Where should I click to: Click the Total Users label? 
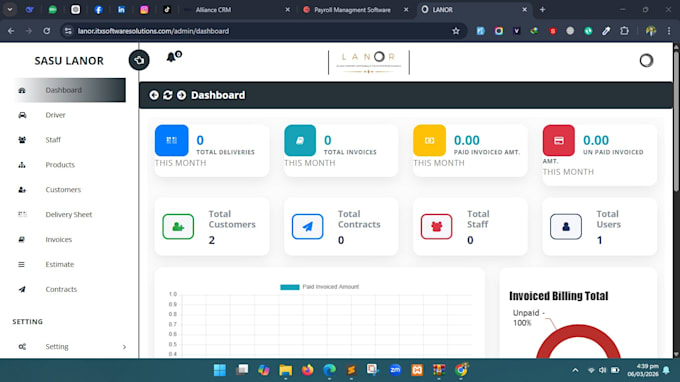608,219
